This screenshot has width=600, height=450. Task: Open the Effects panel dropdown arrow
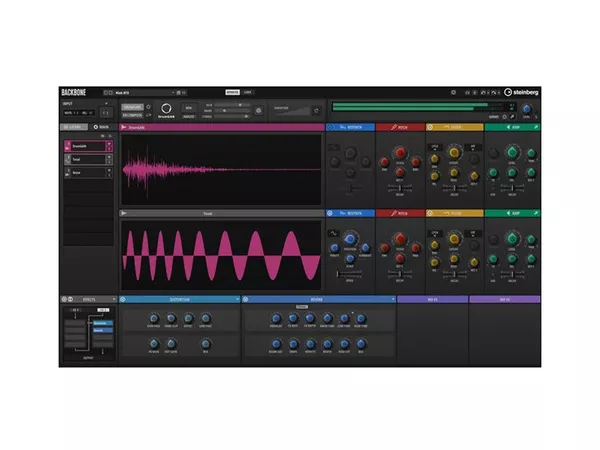(x=114, y=299)
